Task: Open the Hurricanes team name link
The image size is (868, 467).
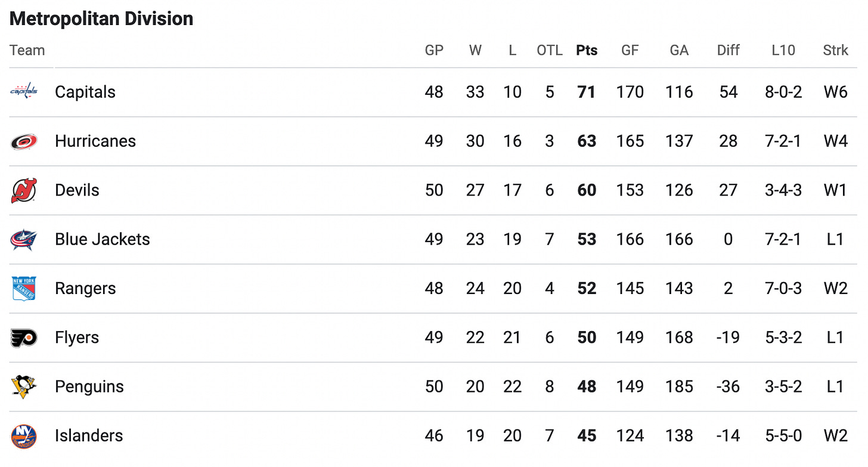Action: [95, 141]
